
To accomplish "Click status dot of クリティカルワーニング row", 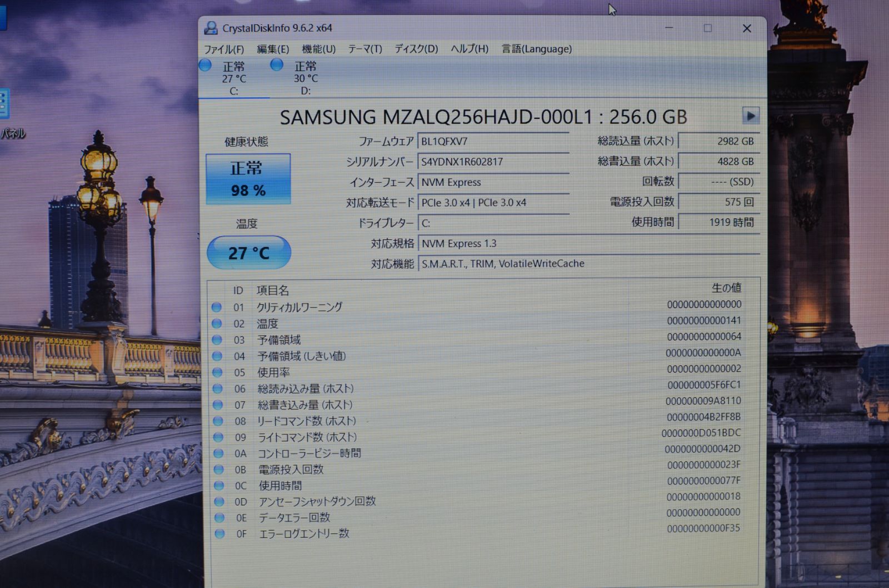I will (217, 307).
